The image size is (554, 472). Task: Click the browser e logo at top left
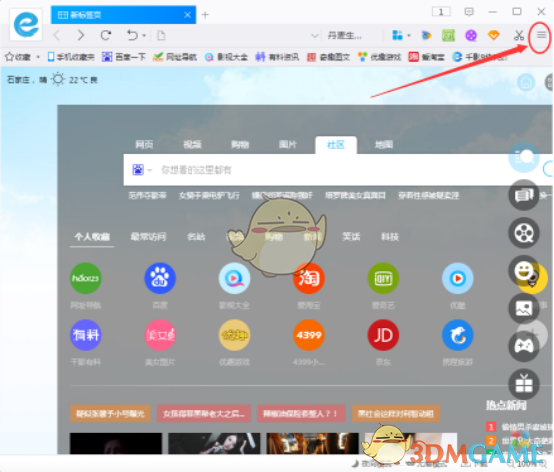coord(26,24)
